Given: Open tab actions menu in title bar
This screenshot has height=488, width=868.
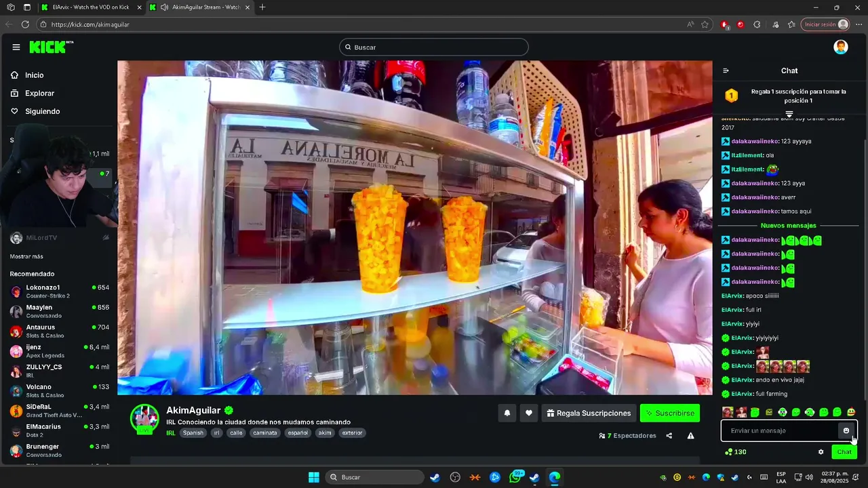Looking at the screenshot, I should tap(26, 7).
